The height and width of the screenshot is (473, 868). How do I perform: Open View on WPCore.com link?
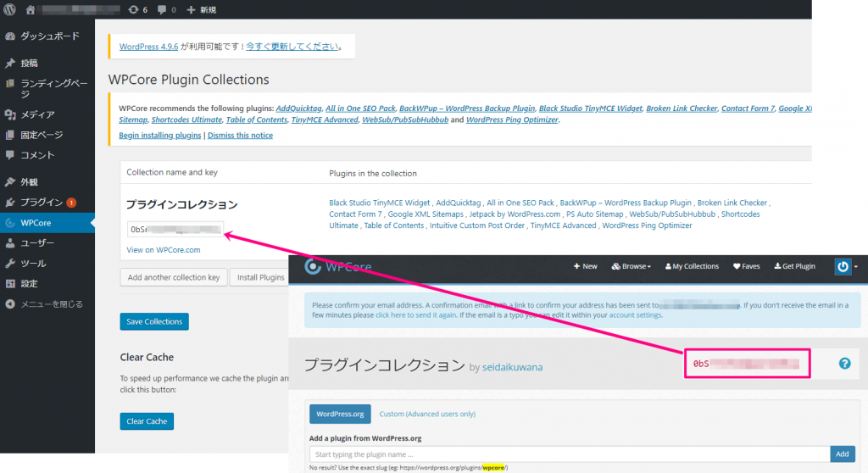[x=164, y=250]
